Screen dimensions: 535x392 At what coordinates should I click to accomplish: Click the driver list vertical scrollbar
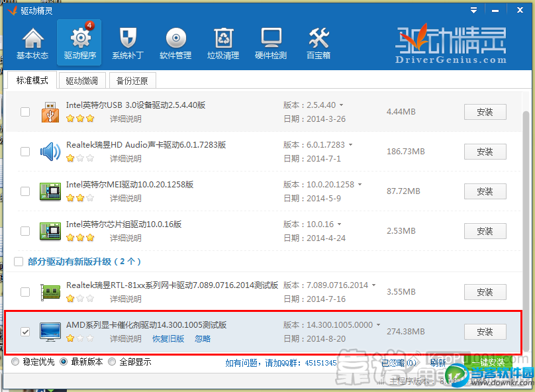tap(526, 230)
